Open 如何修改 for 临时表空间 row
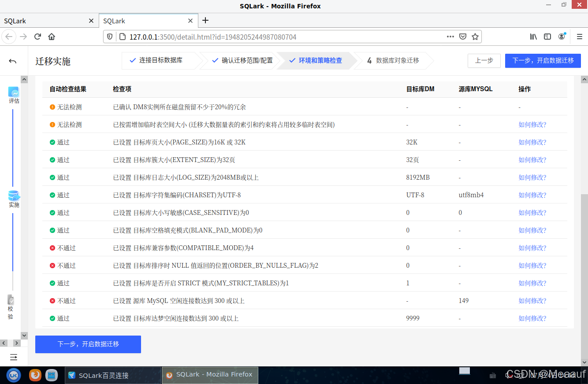The height and width of the screenshot is (384, 588). (x=532, y=125)
